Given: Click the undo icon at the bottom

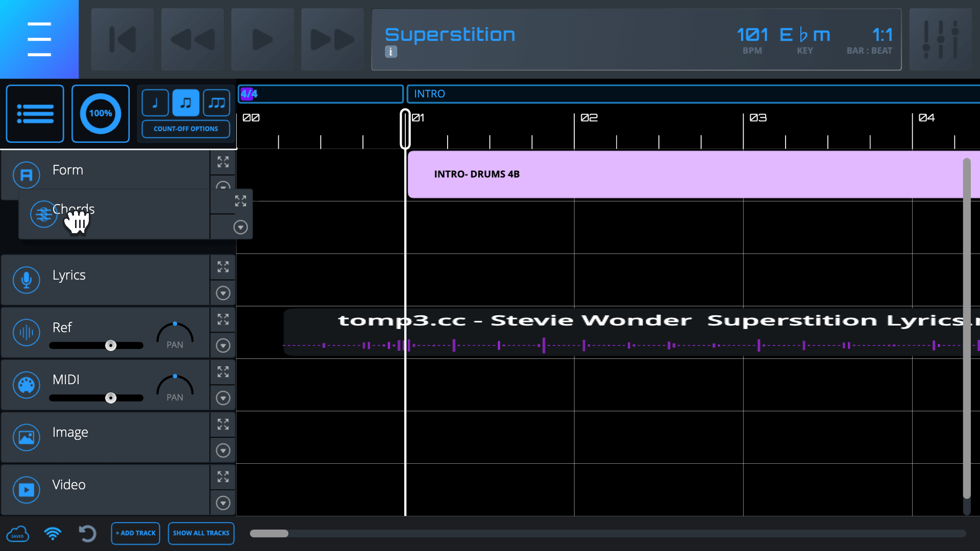Looking at the screenshot, I should [87, 534].
